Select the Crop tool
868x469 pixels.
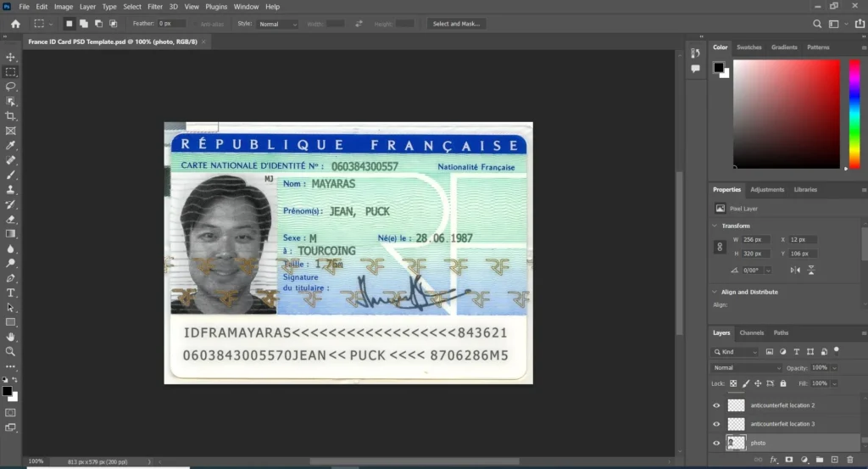pos(10,116)
